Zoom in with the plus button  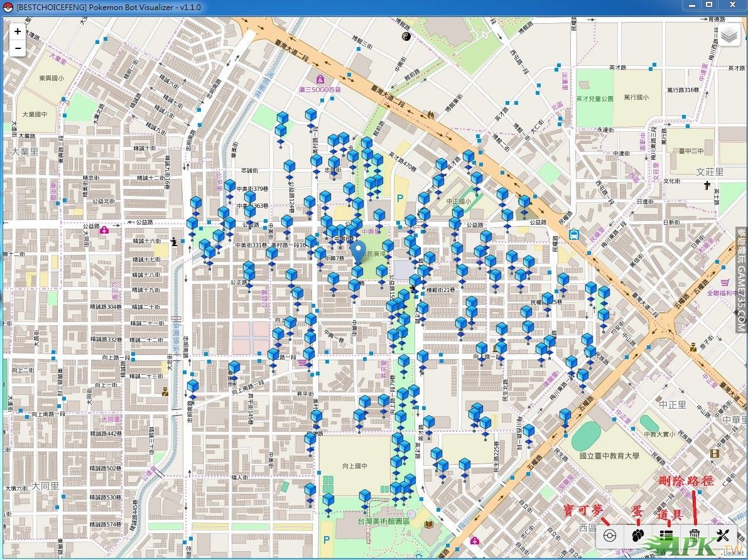pyautogui.click(x=18, y=31)
